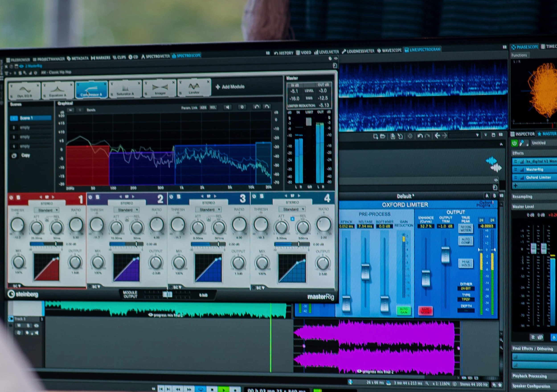Screen dimensions: 557x392
Task: Toggle the power button on compressor band 1
Action: click(11, 197)
